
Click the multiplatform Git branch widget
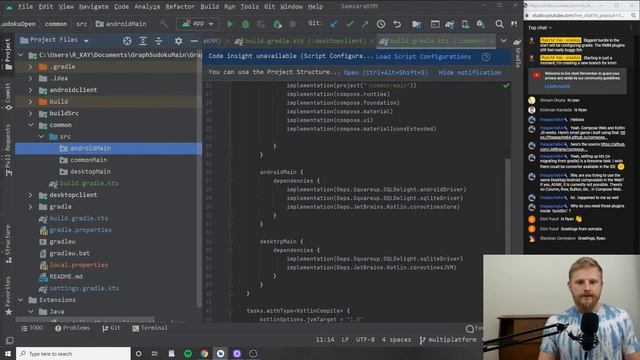448,340
